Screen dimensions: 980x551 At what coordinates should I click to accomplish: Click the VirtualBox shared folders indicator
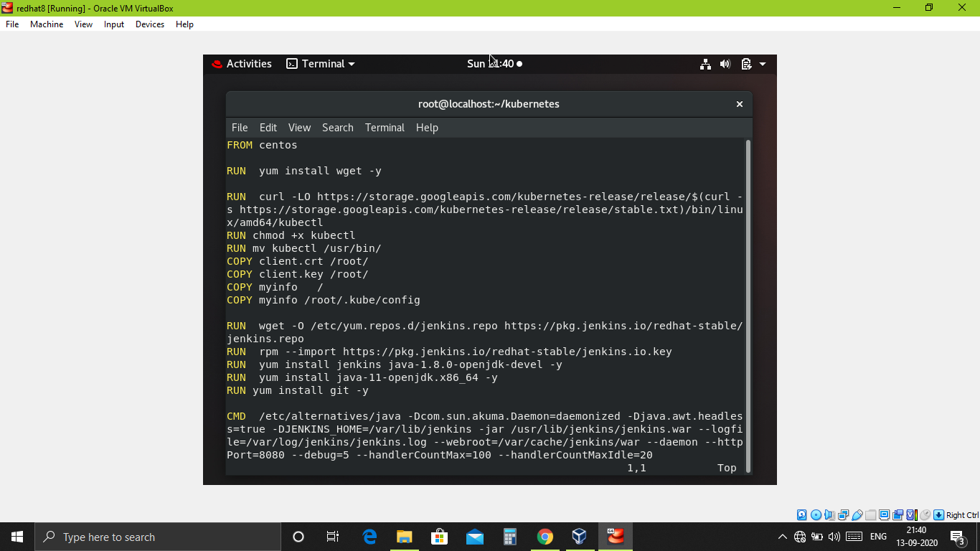[870, 515]
